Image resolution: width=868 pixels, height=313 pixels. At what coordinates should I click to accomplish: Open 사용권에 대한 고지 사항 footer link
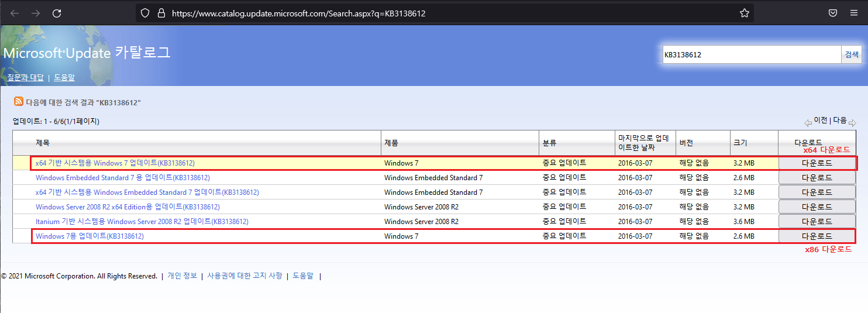pos(244,276)
